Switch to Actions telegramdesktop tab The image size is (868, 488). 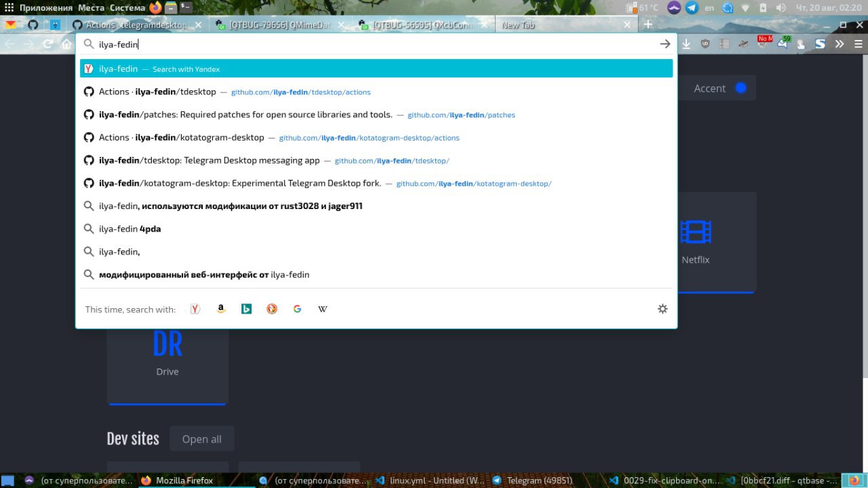coord(138,24)
